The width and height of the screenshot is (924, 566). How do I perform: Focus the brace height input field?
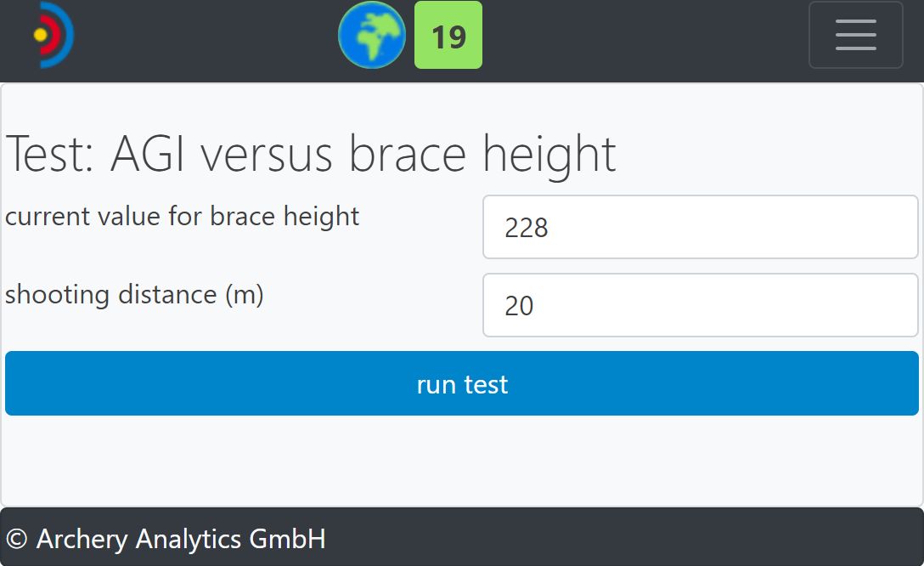coord(700,227)
